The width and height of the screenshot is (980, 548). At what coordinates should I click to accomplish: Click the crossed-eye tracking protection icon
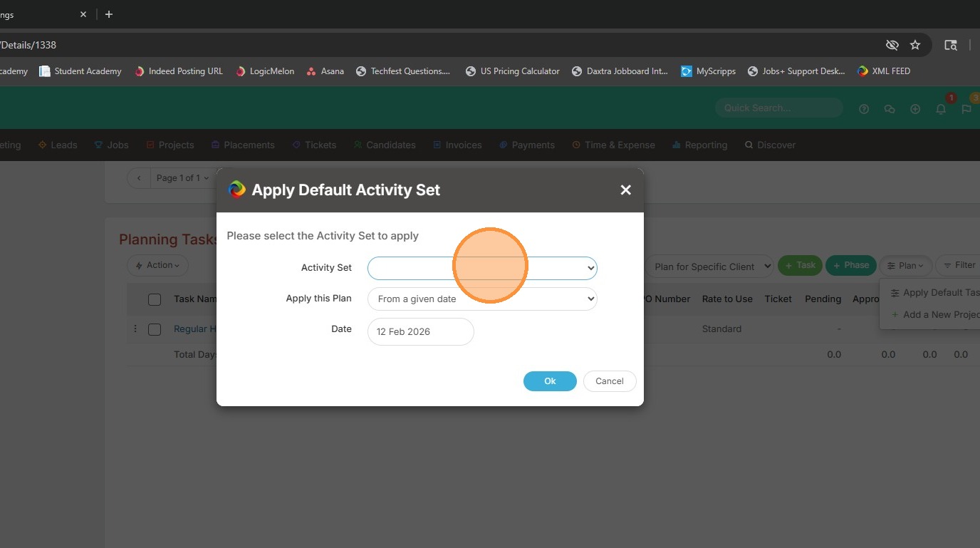[892, 45]
